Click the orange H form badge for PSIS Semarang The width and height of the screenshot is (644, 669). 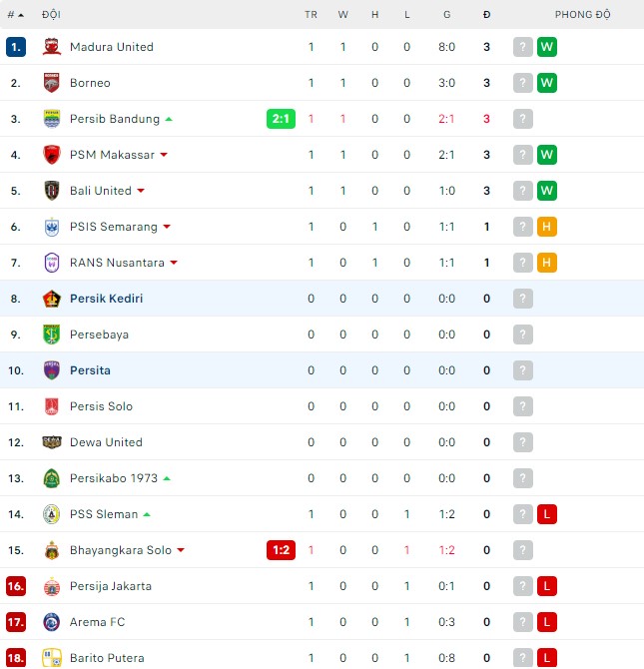(546, 227)
